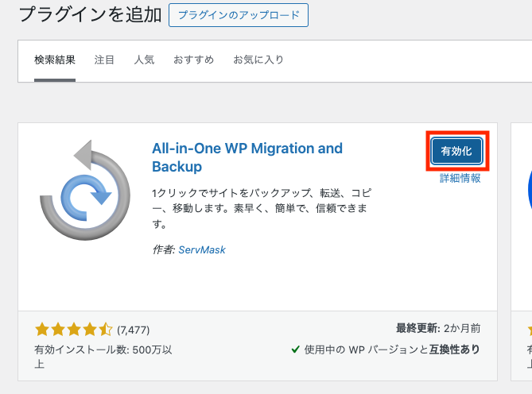Click the half-filled fifth rating star

click(x=106, y=329)
